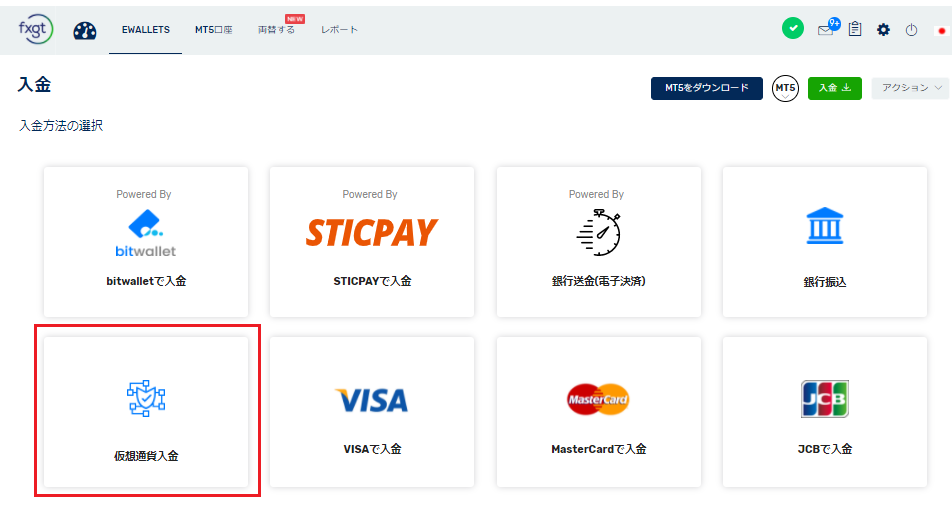Open the mail notifications icon
Image resolution: width=952 pixels, height=508 pixels.
pyautogui.click(x=826, y=29)
